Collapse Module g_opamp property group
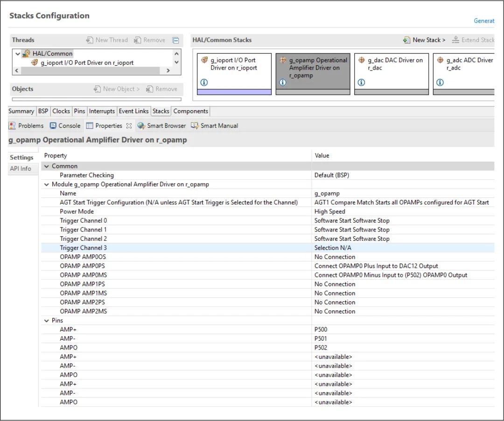The image size is (504, 421). (x=47, y=184)
